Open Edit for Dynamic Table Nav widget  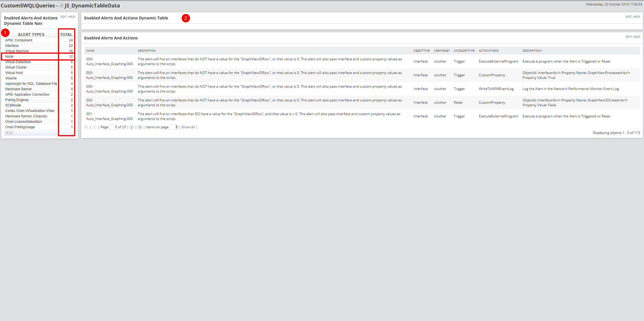pyautogui.click(x=64, y=17)
